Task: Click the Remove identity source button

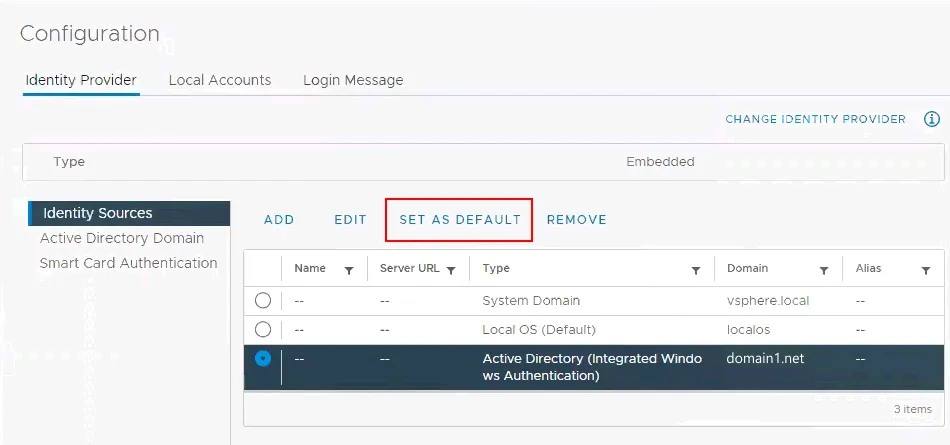Action: tap(576, 220)
